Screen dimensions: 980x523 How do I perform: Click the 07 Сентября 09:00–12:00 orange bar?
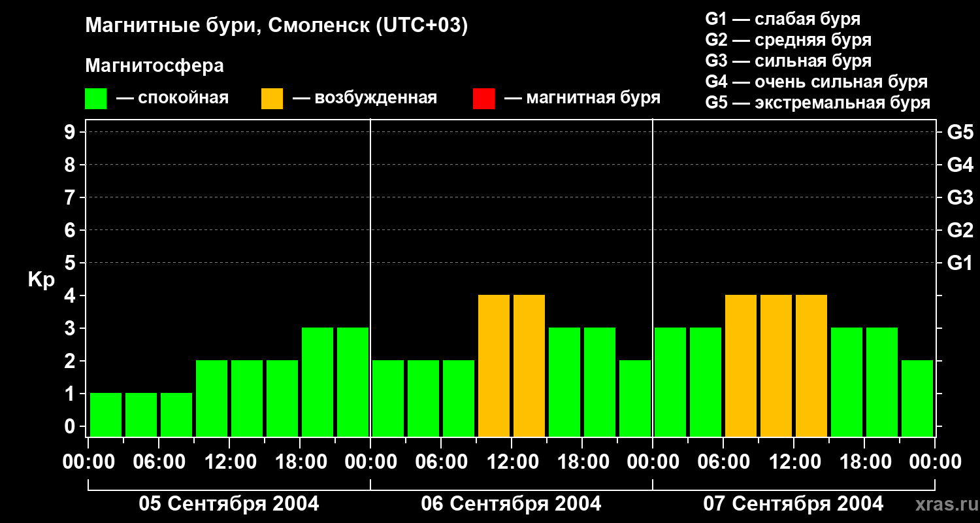tap(776, 365)
